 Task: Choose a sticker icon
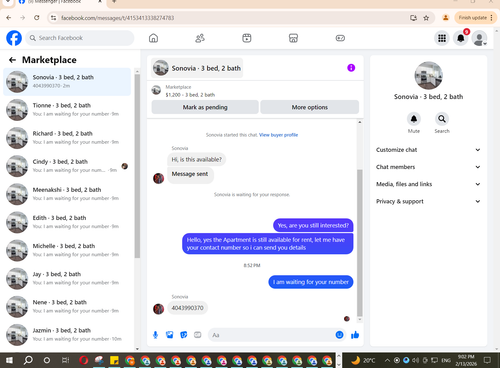pyautogui.click(x=184, y=335)
